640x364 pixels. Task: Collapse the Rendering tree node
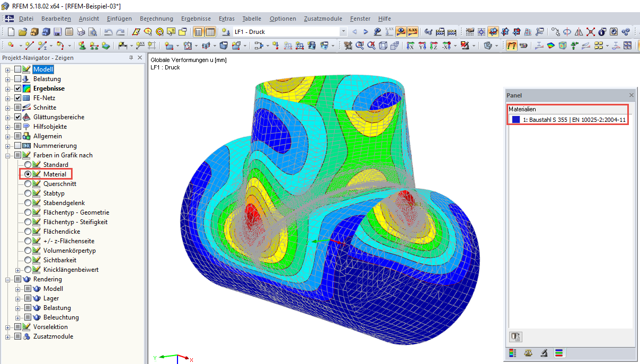tap(8, 279)
